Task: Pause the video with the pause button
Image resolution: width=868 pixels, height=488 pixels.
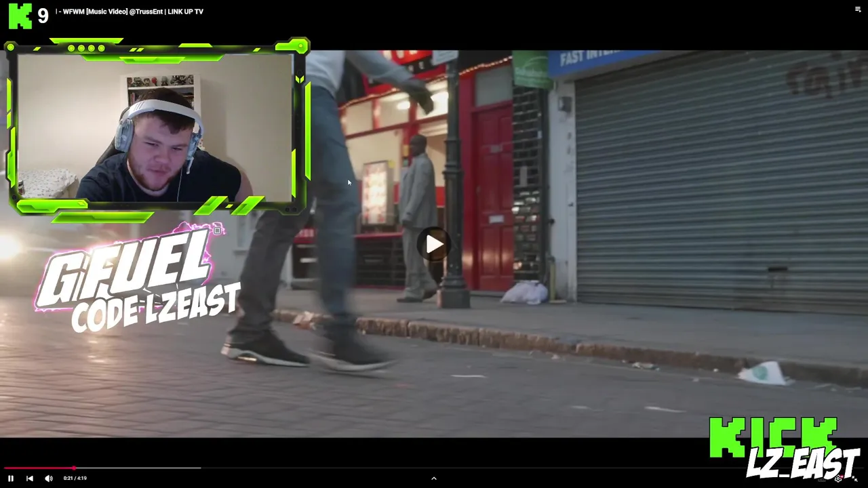Action: 11,479
